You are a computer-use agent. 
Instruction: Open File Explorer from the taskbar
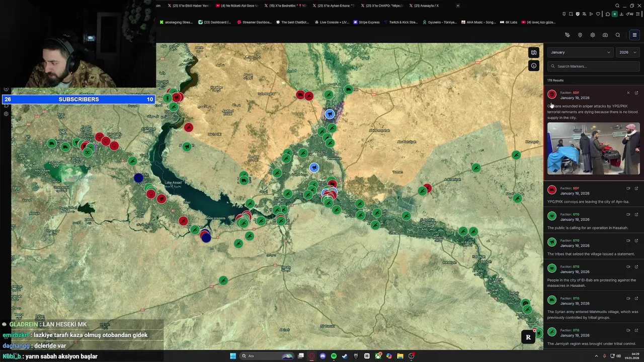pos(400,356)
